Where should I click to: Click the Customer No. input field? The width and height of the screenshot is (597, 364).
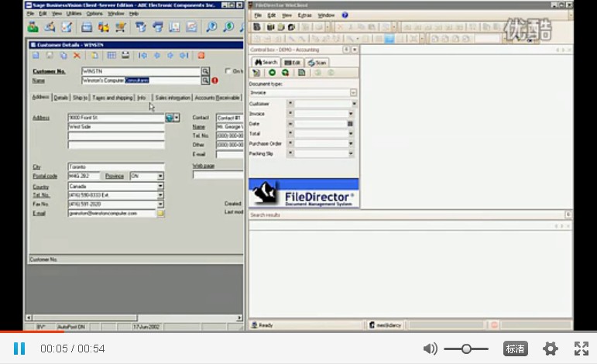tap(141, 71)
